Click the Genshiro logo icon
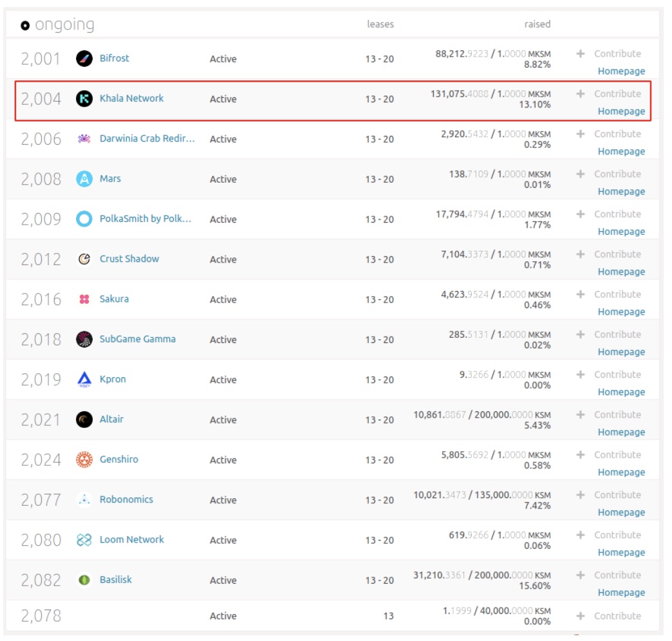The image size is (672, 641). tap(84, 460)
